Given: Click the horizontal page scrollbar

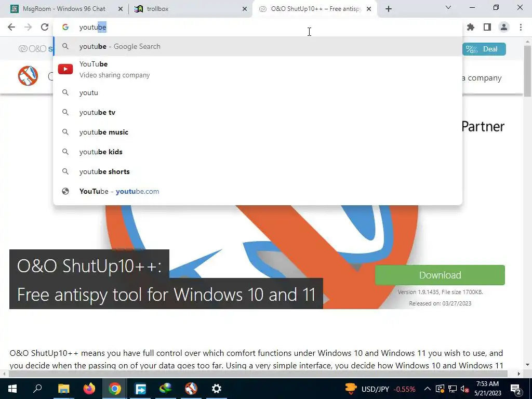Looking at the screenshot, I should click(258, 374).
